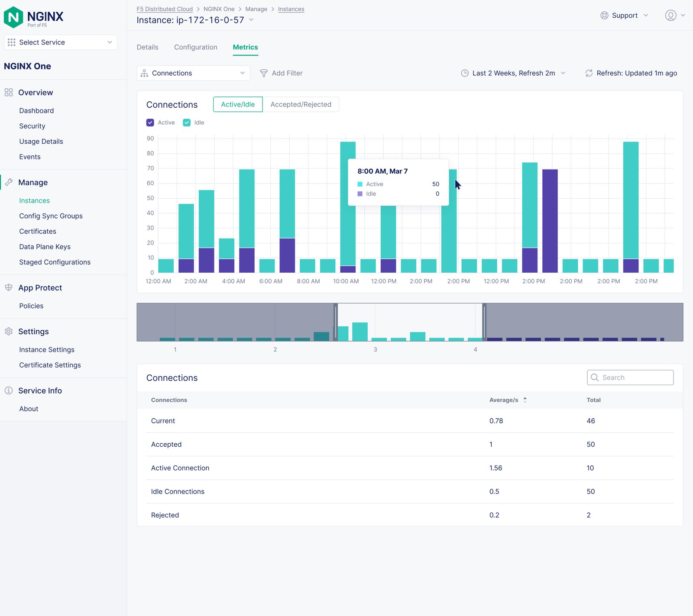
Task: Open the Last 2 Weeks time range dropdown
Action: coord(513,73)
